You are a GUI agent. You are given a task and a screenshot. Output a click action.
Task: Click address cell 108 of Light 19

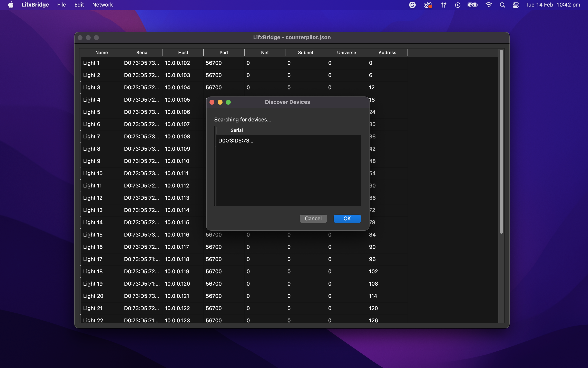click(387, 284)
